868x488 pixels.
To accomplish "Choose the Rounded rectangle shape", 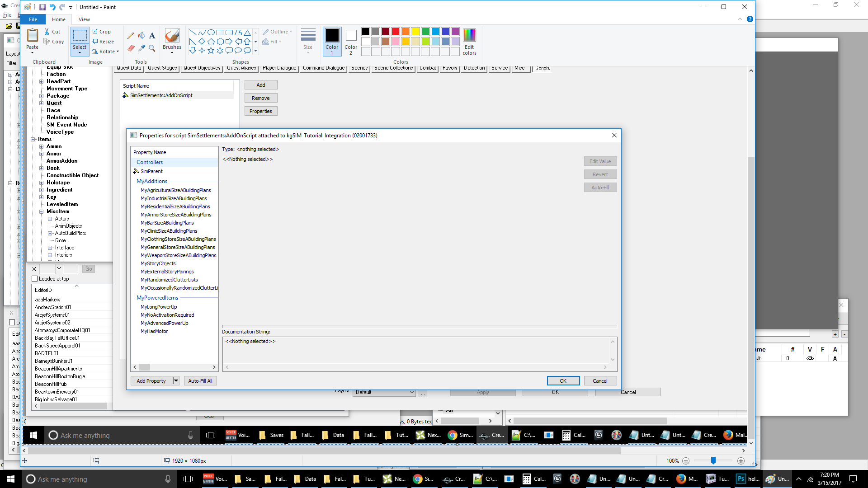I will tap(229, 33).
